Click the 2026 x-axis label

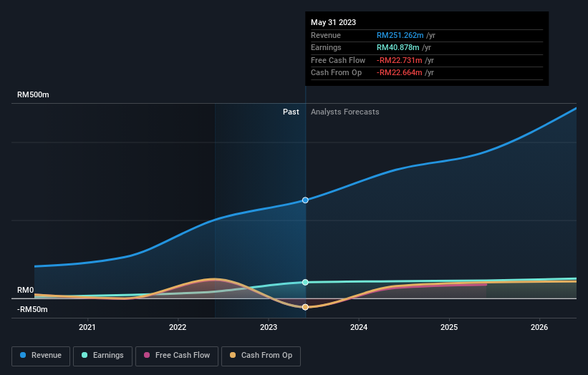point(539,327)
